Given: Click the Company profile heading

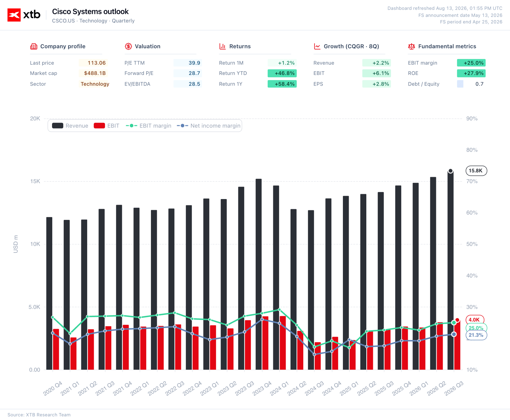Looking at the screenshot, I should pos(63,46).
